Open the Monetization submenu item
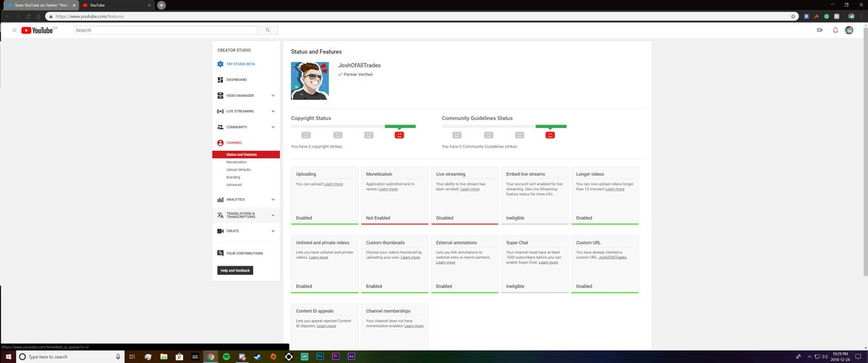Screen dimensions: 868x363 coord(237,162)
